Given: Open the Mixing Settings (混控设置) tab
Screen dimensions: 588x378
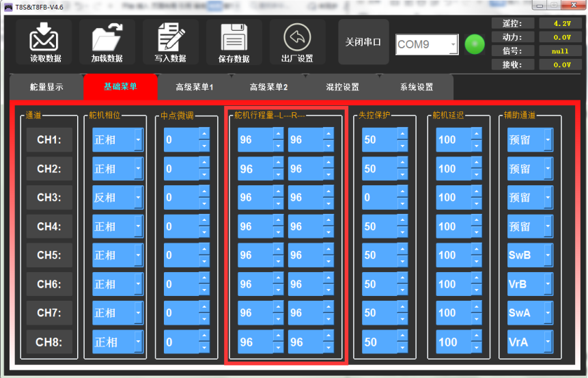Looking at the screenshot, I should pyautogui.click(x=342, y=87).
